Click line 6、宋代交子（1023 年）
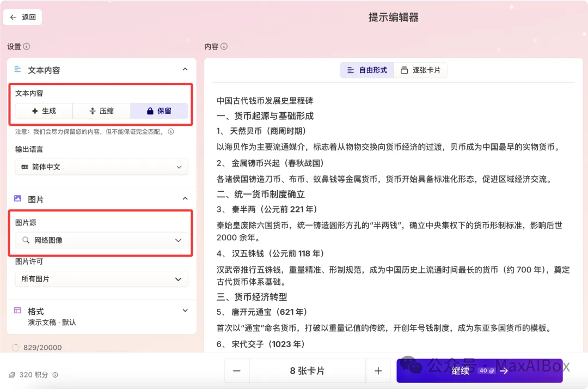The image size is (588, 389). (261, 344)
